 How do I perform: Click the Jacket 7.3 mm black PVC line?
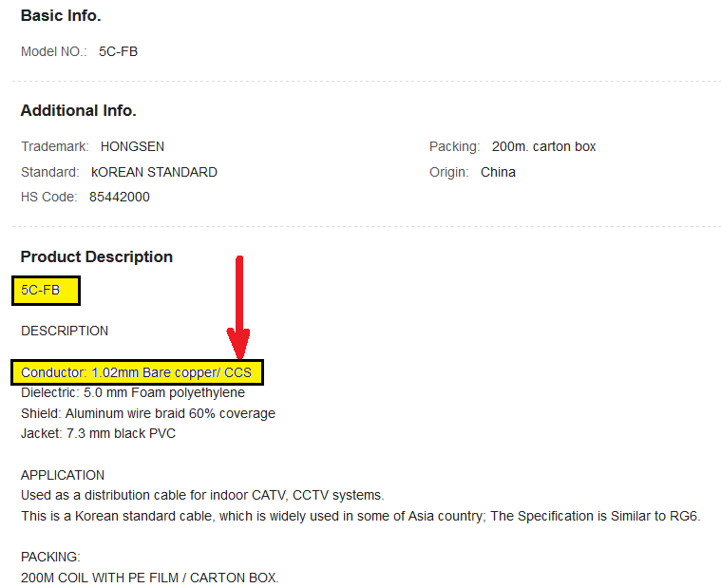click(99, 433)
